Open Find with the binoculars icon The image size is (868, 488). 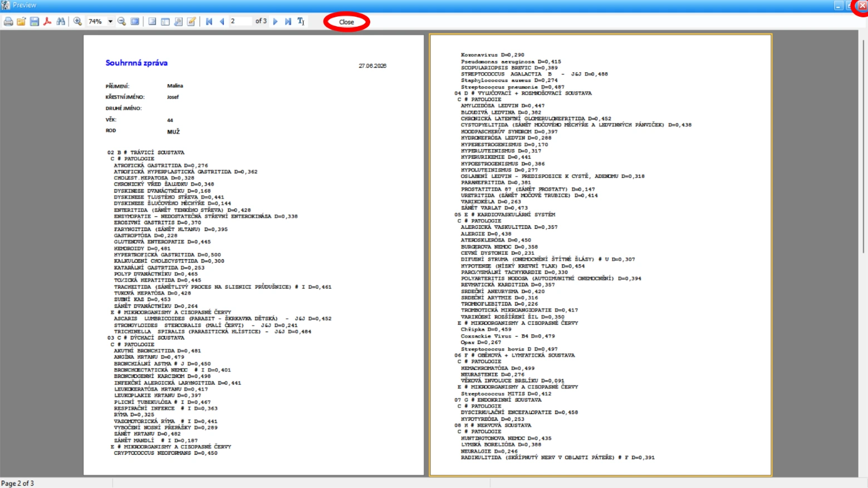61,22
